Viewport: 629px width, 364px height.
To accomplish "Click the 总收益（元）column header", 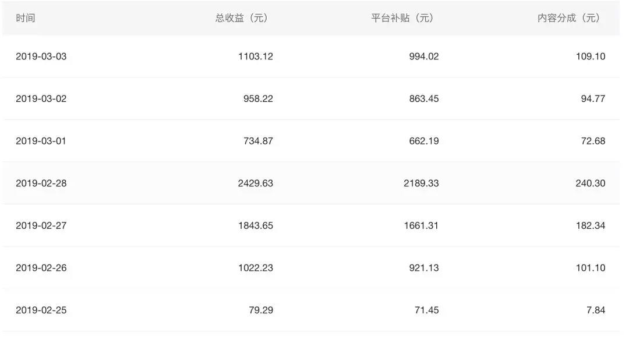I will (241, 18).
